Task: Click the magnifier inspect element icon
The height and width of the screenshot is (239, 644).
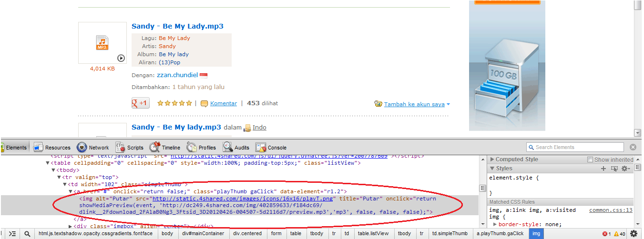Action: [x=27, y=234]
